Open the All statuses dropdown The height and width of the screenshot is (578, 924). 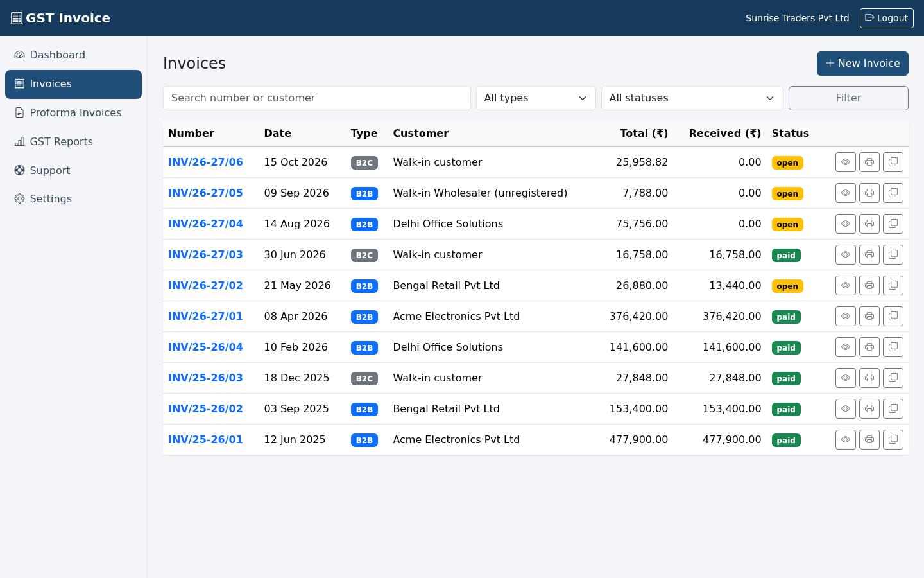(x=692, y=98)
